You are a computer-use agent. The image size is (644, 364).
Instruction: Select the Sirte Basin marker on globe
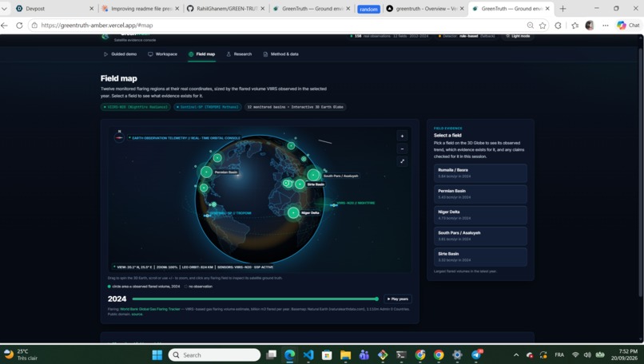coord(300,184)
